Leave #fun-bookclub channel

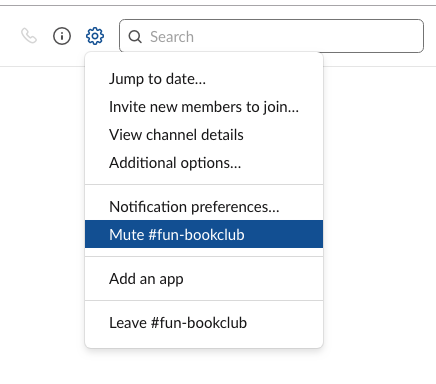click(204, 323)
